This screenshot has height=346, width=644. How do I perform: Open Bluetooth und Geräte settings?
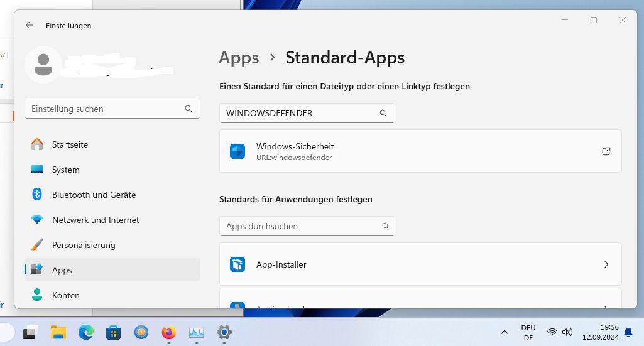click(x=112, y=195)
